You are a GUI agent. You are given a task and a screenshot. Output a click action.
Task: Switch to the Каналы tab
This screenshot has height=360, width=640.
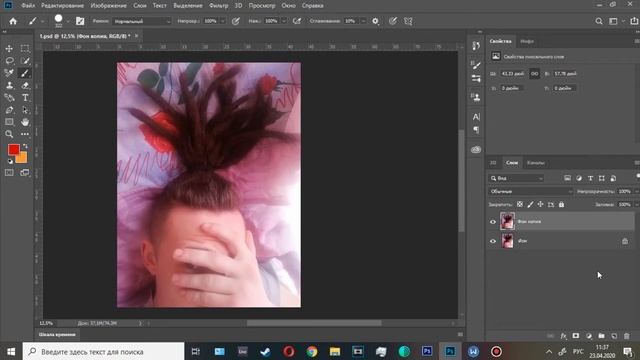[536, 163]
